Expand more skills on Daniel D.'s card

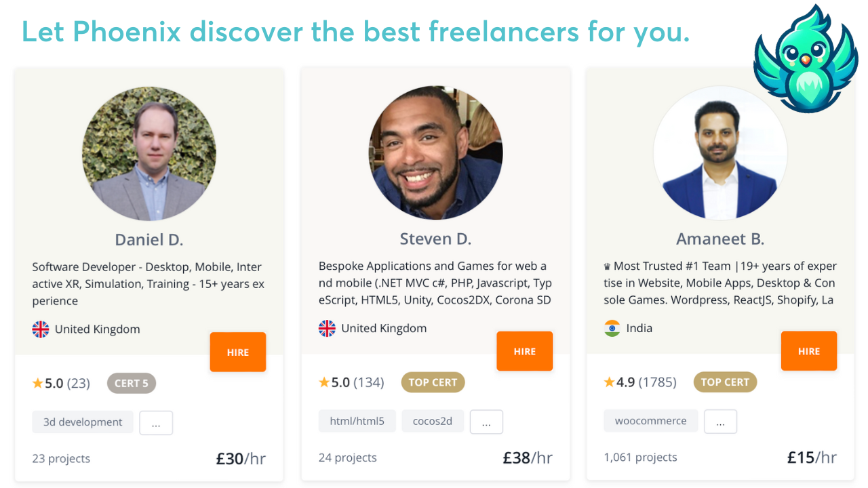156,423
